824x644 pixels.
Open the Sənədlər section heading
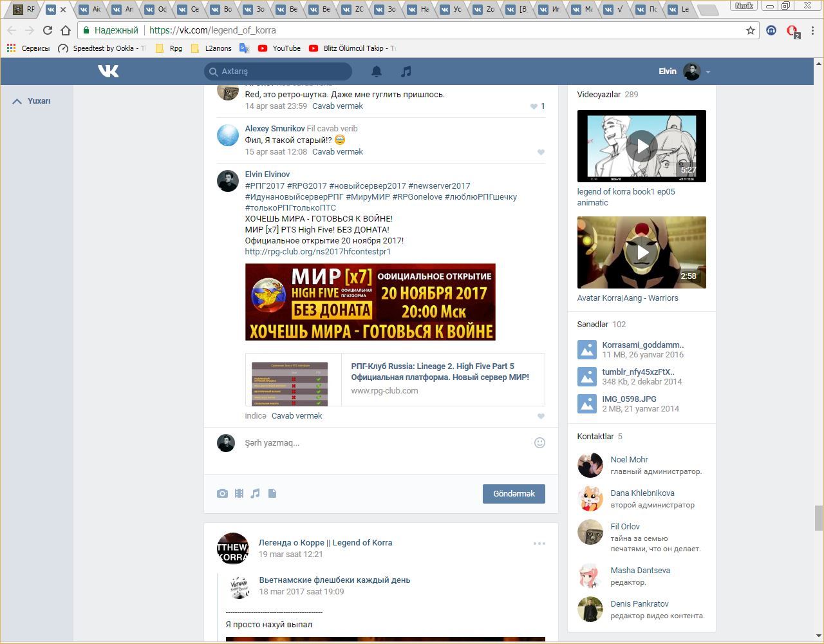coord(593,325)
